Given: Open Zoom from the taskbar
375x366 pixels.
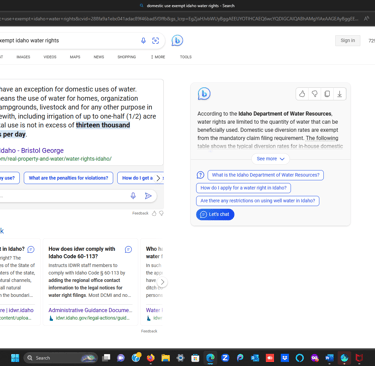Looking at the screenshot, I should point(225,358).
